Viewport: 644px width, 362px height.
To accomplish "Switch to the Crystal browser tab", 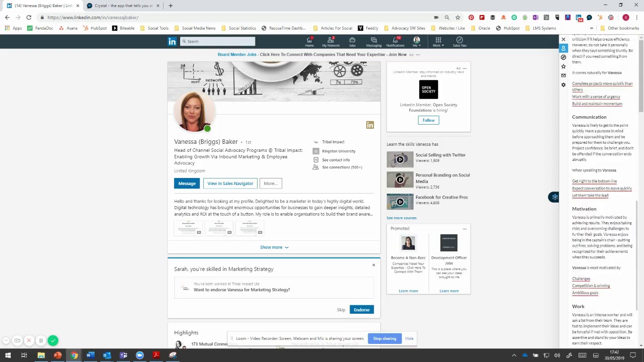I will [x=123, y=6].
